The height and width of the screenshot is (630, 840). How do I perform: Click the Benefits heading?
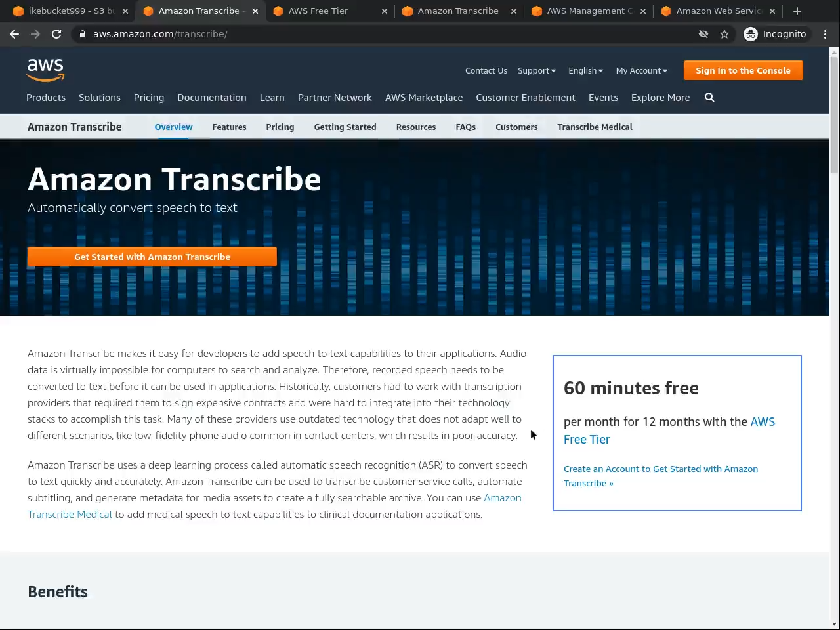(x=58, y=591)
